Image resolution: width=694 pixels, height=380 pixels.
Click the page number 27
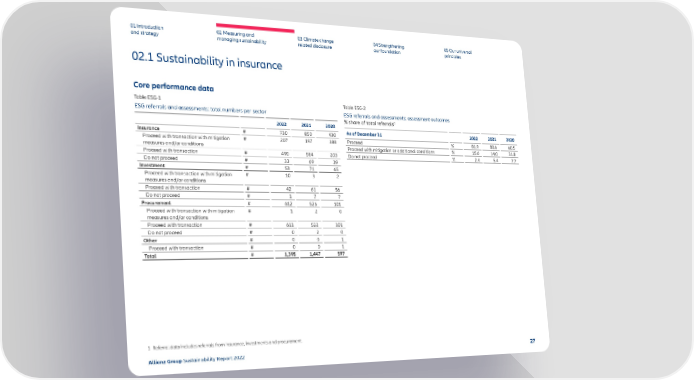point(532,341)
